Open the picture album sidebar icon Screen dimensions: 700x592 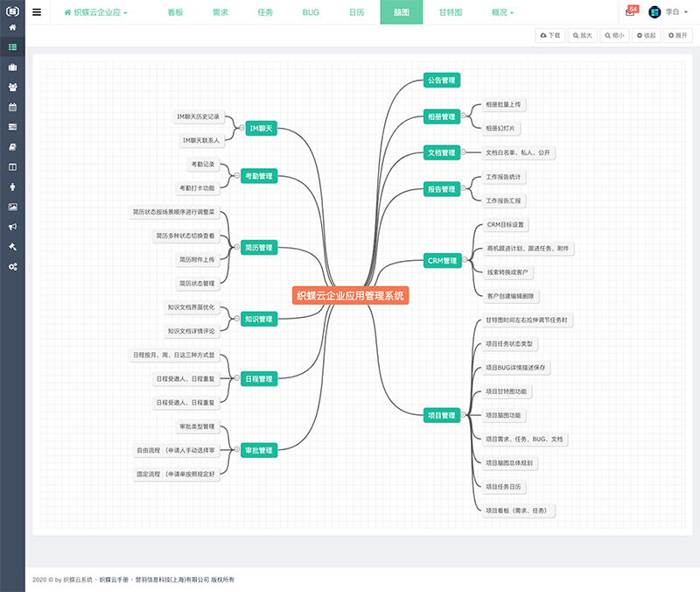pos(12,207)
